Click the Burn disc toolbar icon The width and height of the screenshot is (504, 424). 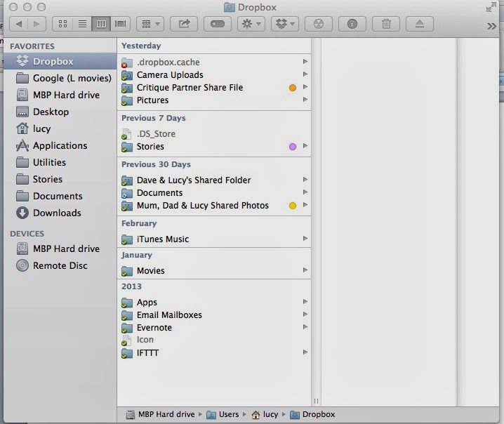[x=319, y=24]
